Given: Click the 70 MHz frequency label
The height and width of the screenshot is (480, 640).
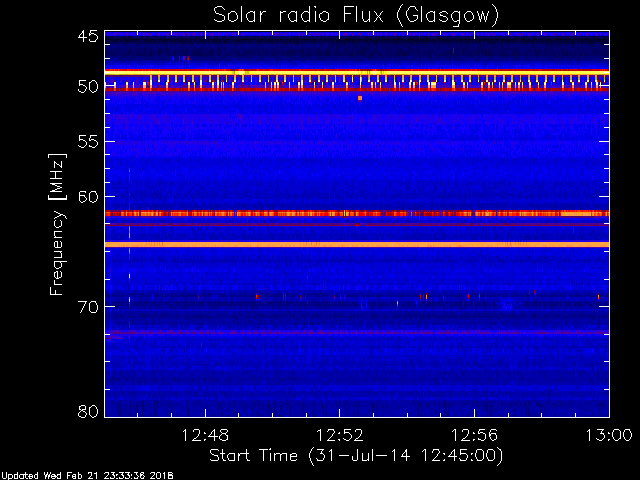Looking at the screenshot, I should click(88, 307).
